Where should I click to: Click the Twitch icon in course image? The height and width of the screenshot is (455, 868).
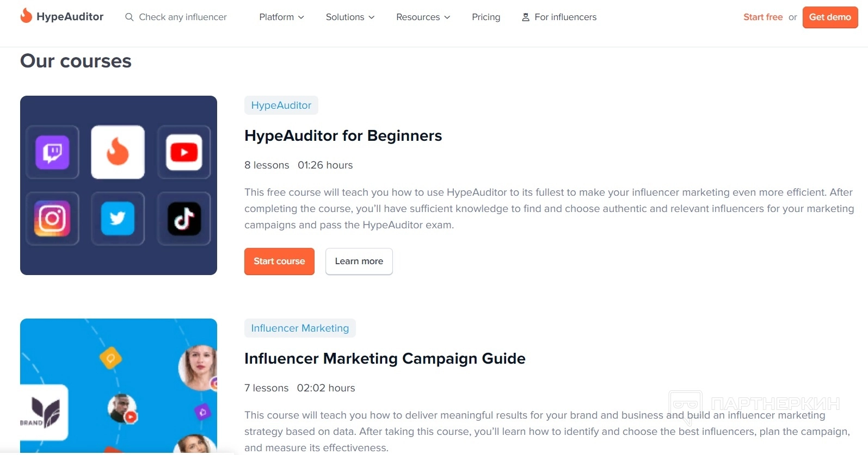(x=52, y=152)
